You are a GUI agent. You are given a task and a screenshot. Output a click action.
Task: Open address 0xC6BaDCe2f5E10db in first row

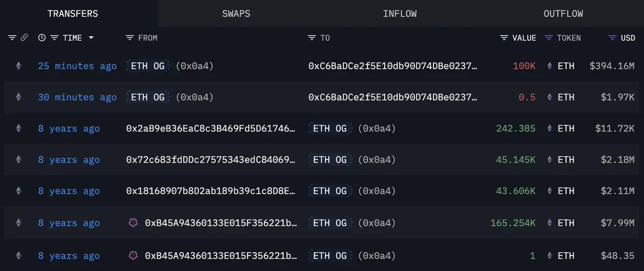click(393, 65)
